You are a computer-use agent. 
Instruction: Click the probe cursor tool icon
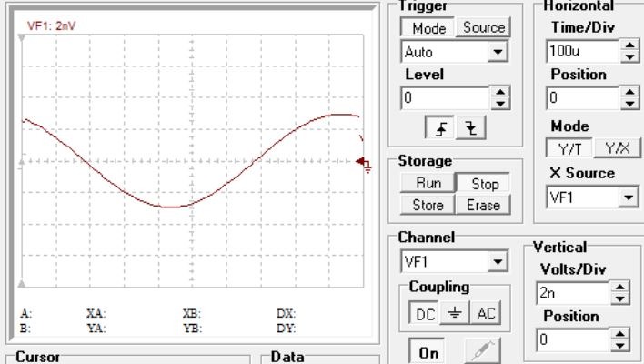pyautogui.click(x=483, y=351)
